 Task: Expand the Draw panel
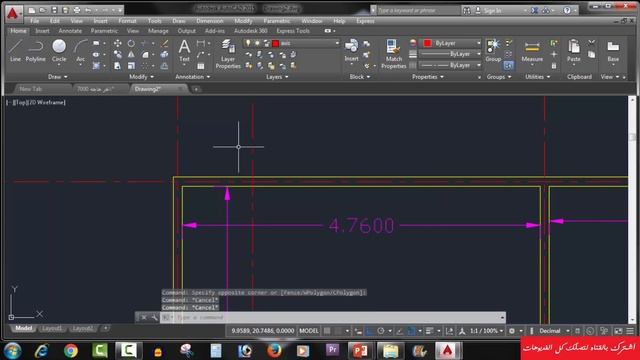click(58, 77)
